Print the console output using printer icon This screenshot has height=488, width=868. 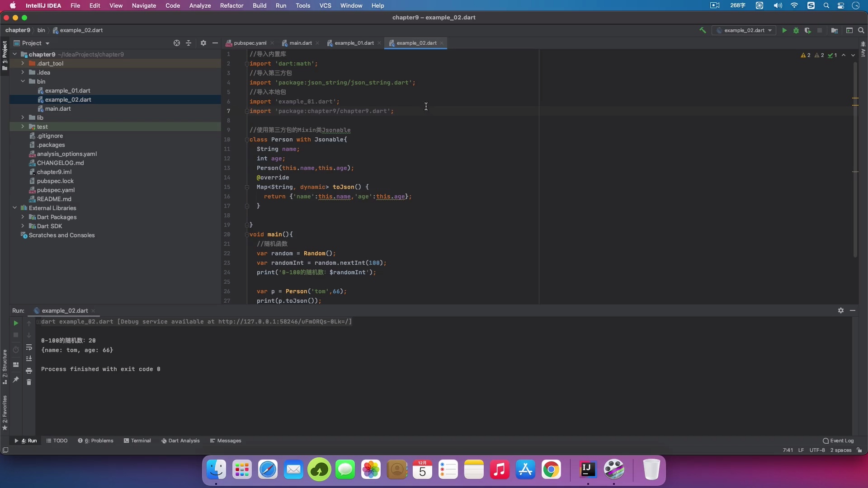point(29,371)
